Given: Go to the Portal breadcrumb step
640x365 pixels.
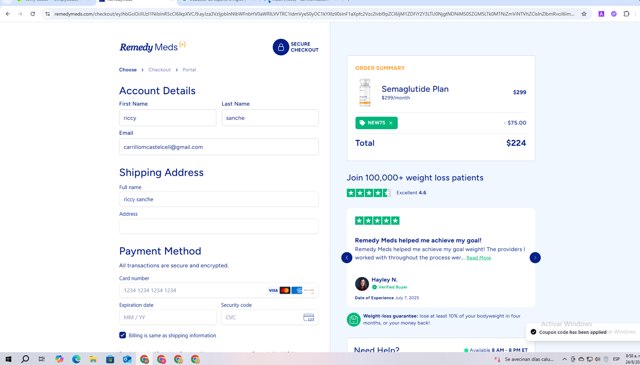Looking at the screenshot, I should click(189, 70).
